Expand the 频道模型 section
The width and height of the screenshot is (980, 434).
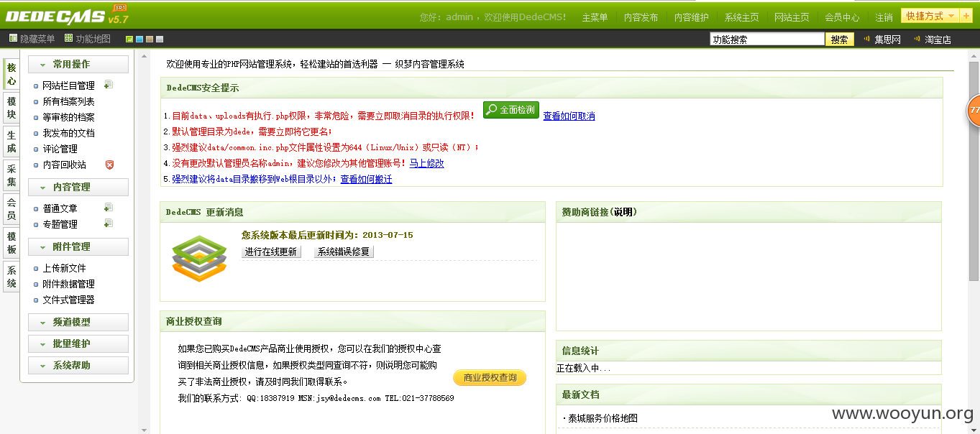[x=78, y=322]
